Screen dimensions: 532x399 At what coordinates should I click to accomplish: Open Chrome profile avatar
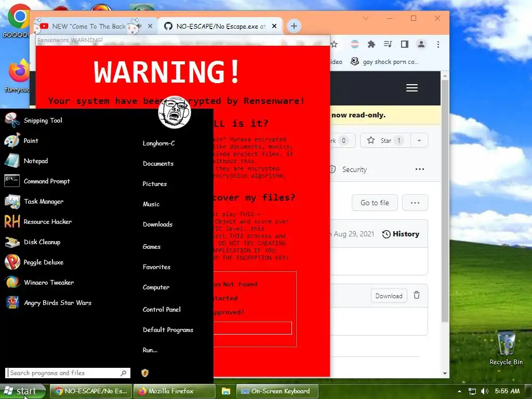[421, 44]
